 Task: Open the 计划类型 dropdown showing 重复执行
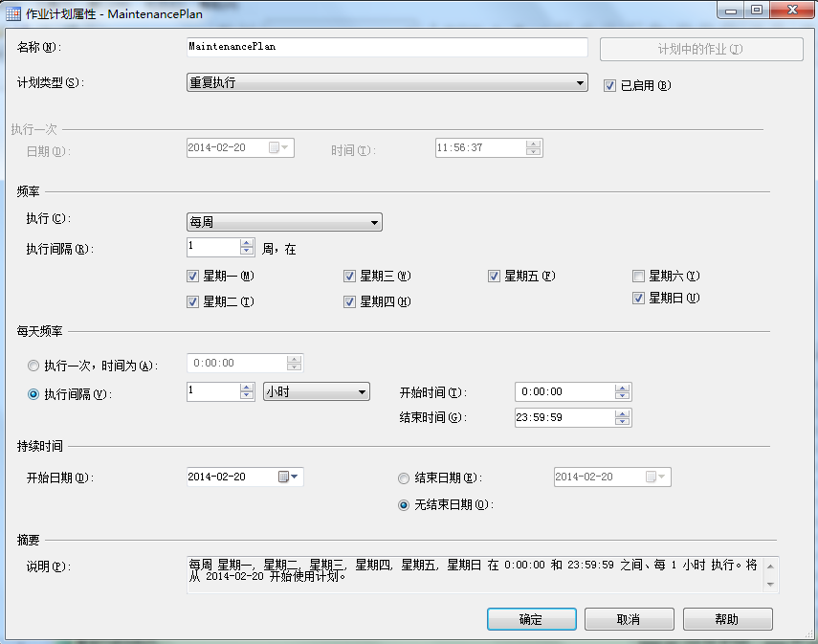387,82
